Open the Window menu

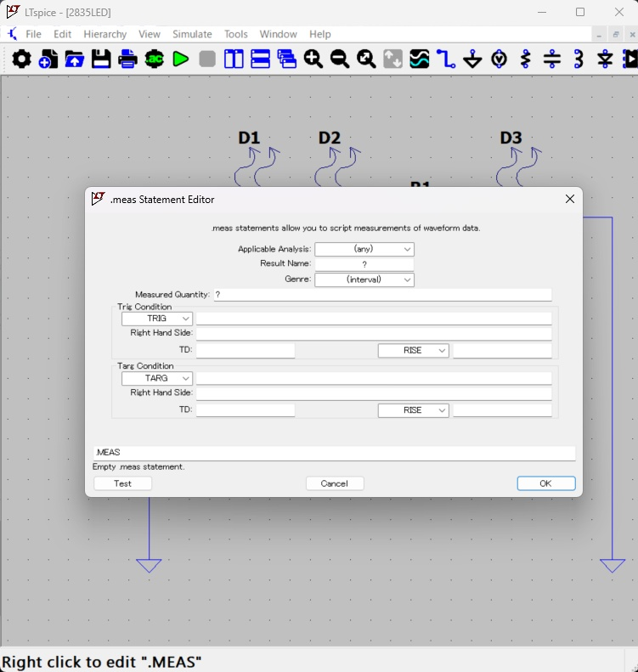(x=278, y=34)
